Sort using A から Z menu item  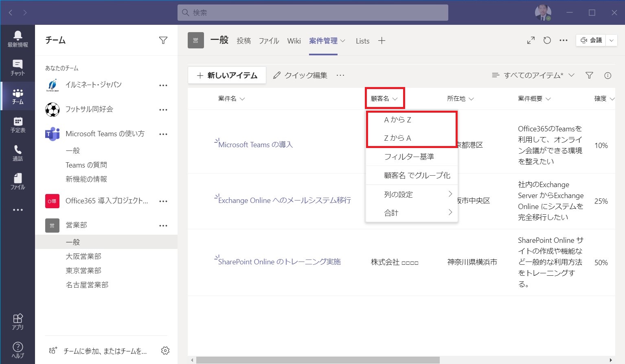click(x=412, y=120)
